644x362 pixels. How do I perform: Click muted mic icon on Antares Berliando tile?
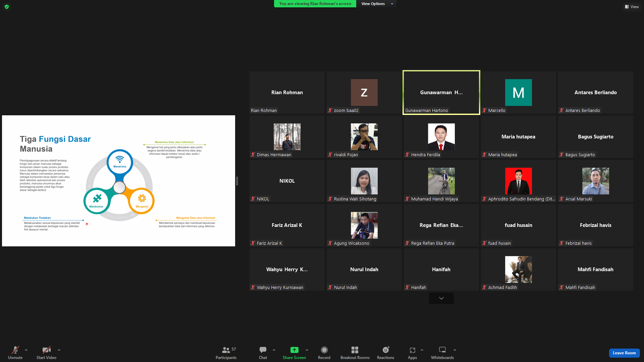561,110
